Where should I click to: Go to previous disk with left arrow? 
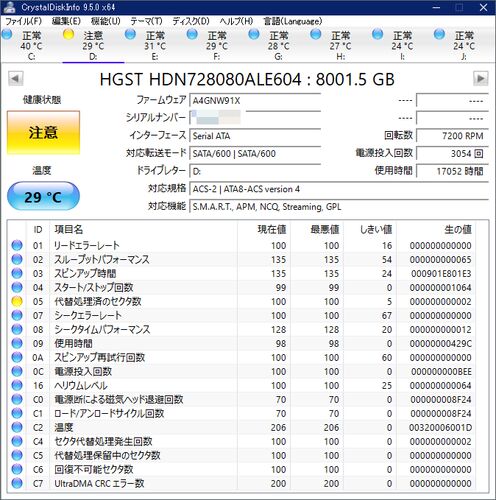tap(15, 79)
